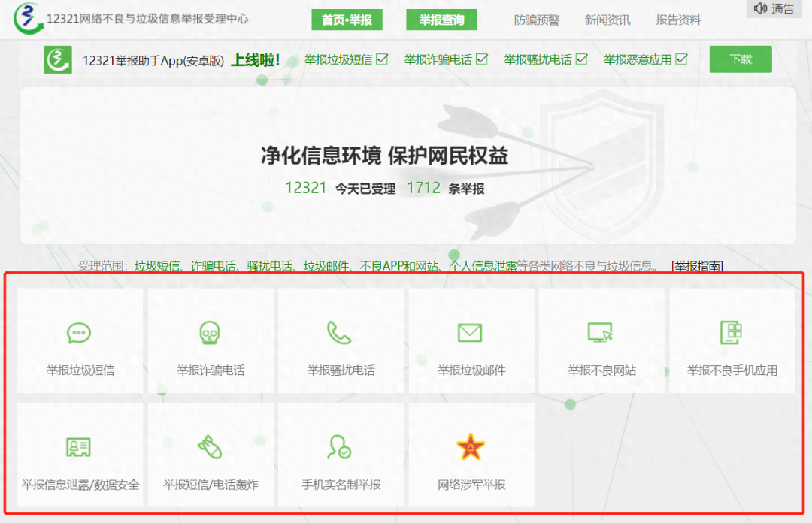Toggle the 举报诈骗电话 checkbox in banner

(482, 59)
